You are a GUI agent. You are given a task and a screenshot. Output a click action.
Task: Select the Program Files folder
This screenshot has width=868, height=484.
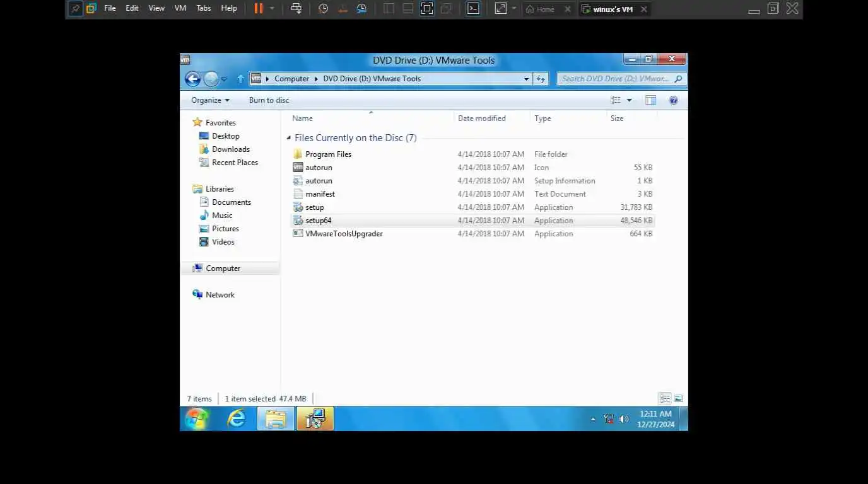[x=472, y=154]
